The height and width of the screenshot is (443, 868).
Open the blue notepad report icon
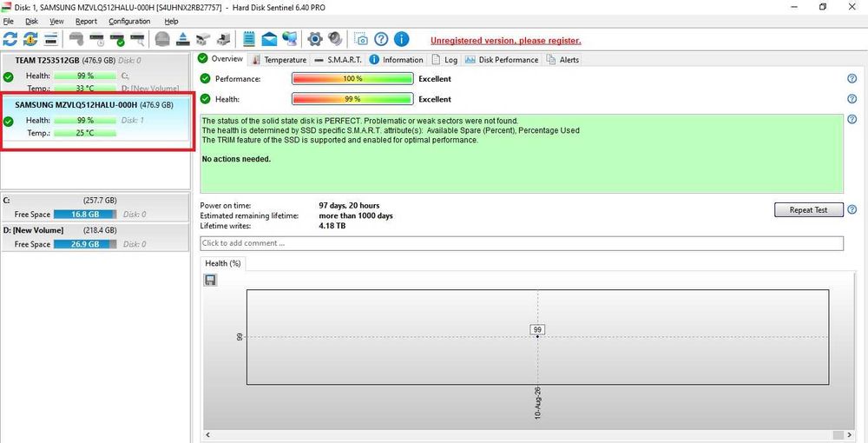tap(249, 39)
